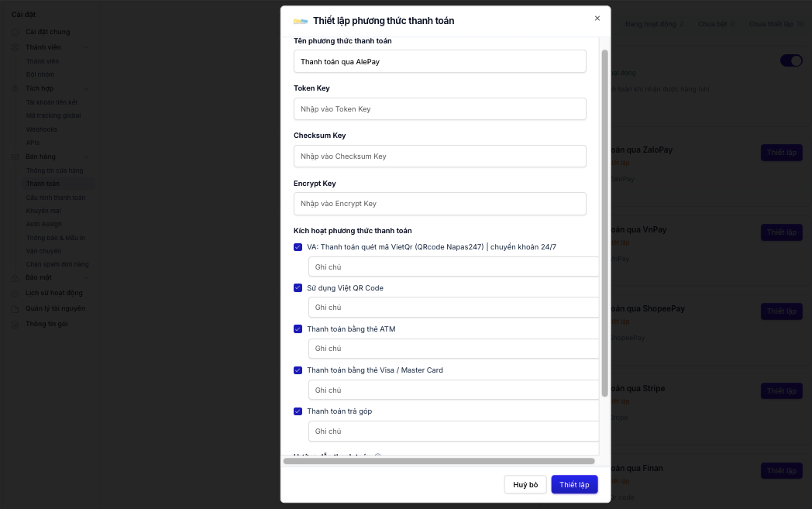This screenshot has width=812, height=509.
Task: Uncheck Thanh toán bằng thẻ ATM checkbox
Action: pyautogui.click(x=298, y=328)
